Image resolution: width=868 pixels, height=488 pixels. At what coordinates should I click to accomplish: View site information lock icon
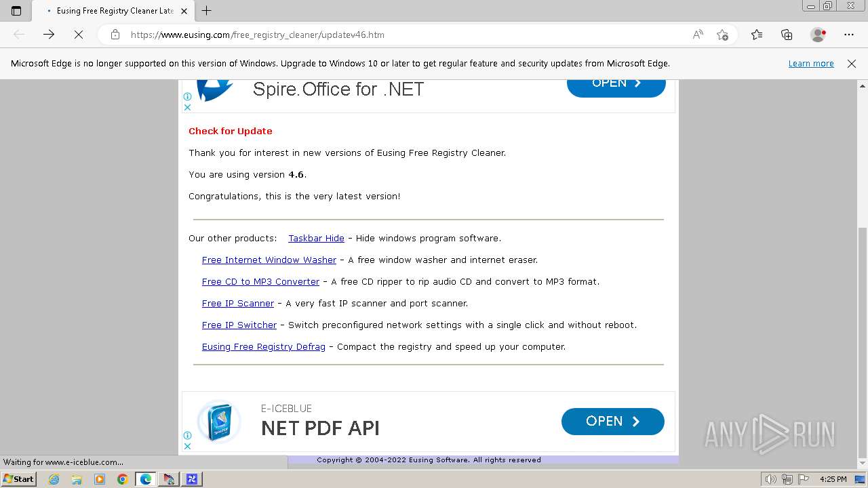click(115, 35)
